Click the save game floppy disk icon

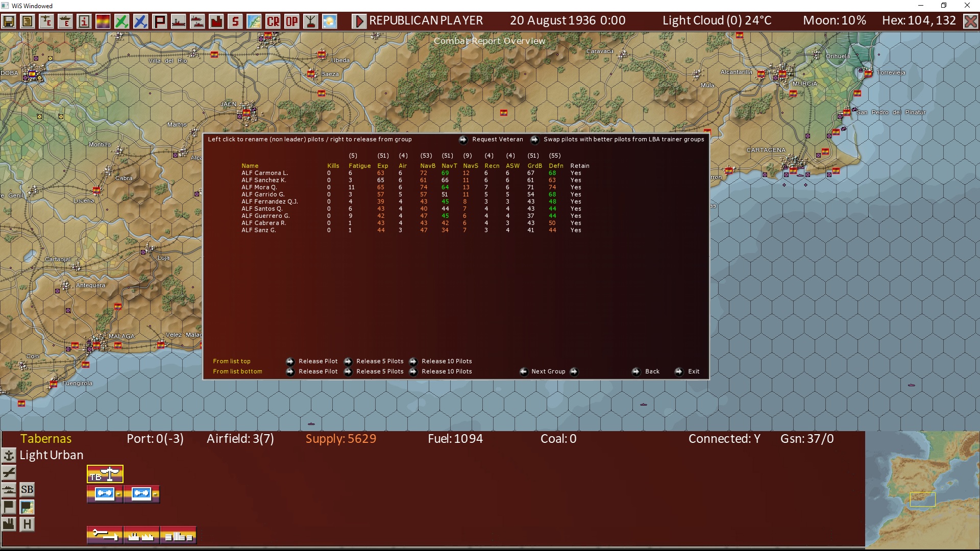tap(9, 21)
